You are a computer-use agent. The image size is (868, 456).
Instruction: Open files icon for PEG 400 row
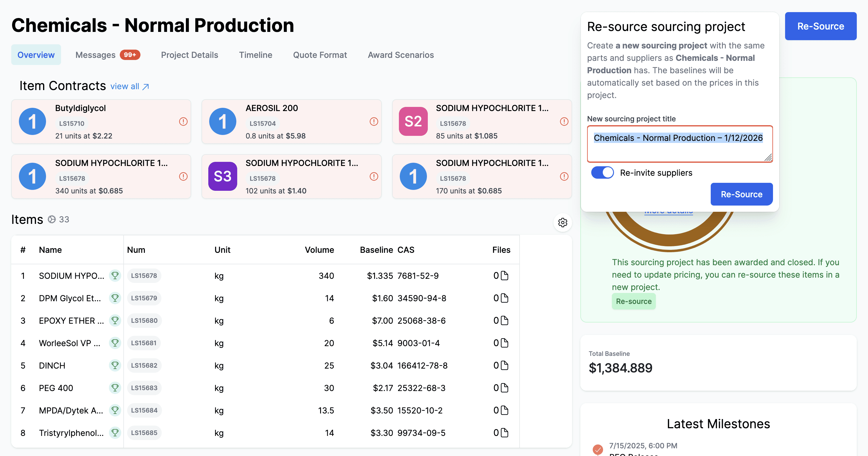[x=505, y=388]
